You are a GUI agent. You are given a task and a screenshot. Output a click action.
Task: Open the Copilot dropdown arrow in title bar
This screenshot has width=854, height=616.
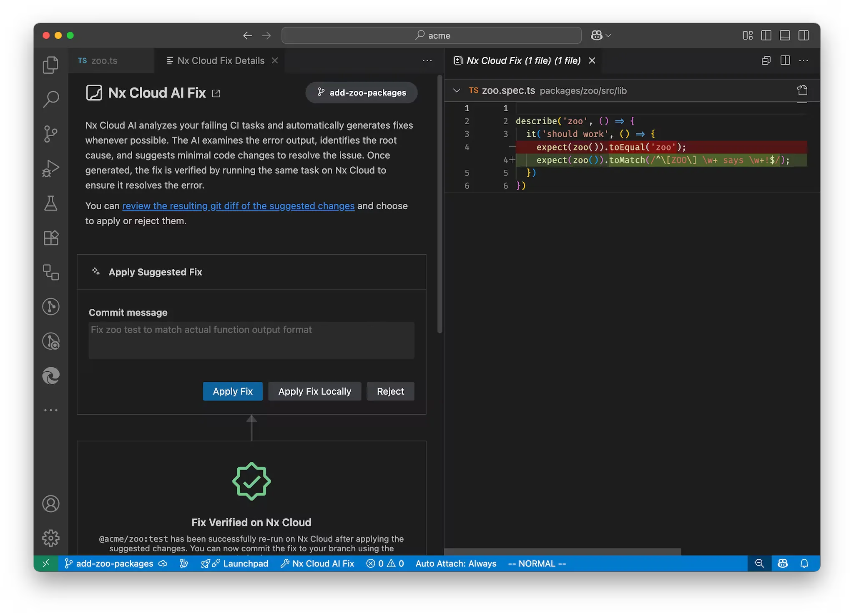click(x=608, y=35)
